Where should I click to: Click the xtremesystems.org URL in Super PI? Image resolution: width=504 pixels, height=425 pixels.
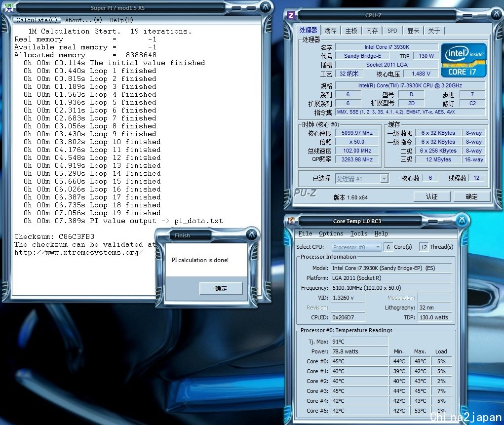[x=79, y=252]
